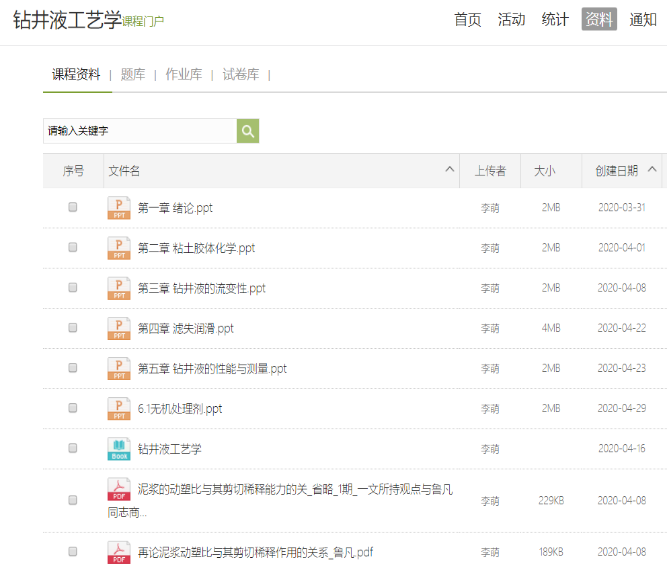The width and height of the screenshot is (667, 572).
Task: Click the Book icon for 钻井液工艺学
Action: click(x=119, y=449)
